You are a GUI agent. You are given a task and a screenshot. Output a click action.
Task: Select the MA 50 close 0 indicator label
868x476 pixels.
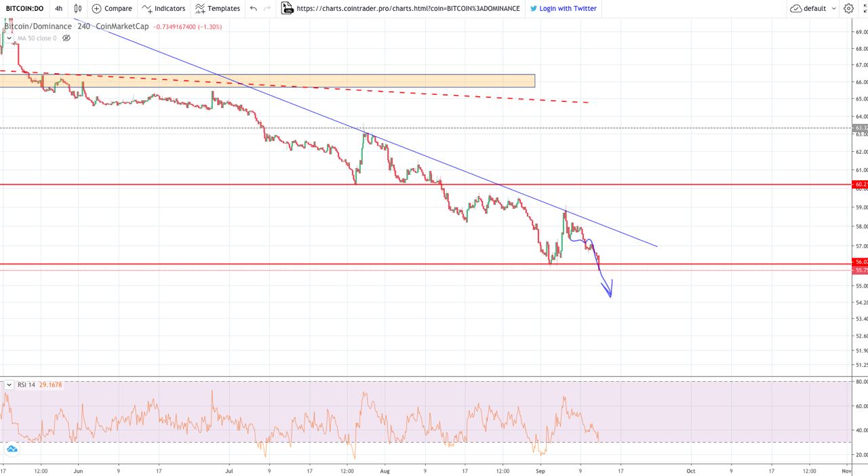(37, 38)
